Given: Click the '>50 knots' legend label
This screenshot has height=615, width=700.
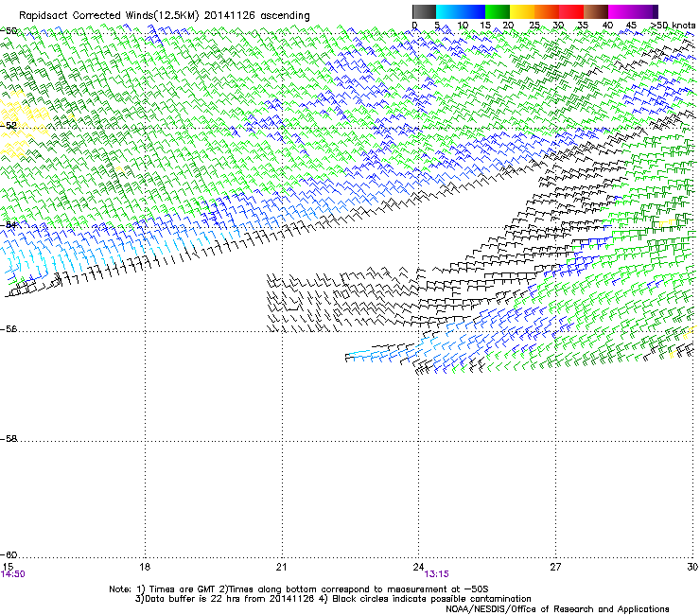Looking at the screenshot, I should [x=673, y=26].
